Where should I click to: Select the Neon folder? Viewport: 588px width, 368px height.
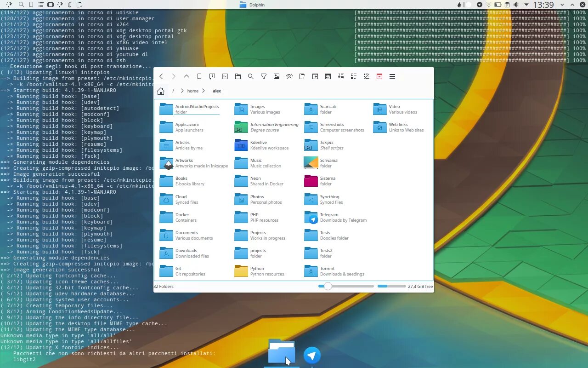[259, 181]
